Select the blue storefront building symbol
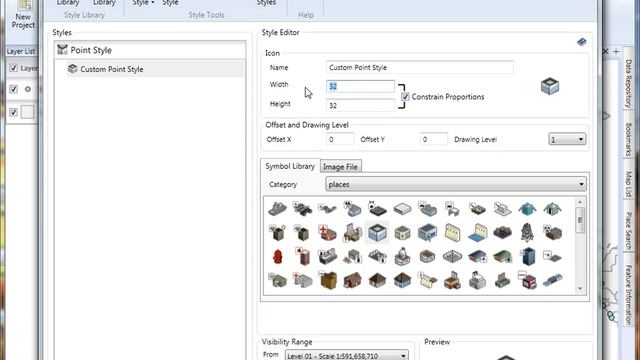The image size is (640, 360). click(x=427, y=232)
